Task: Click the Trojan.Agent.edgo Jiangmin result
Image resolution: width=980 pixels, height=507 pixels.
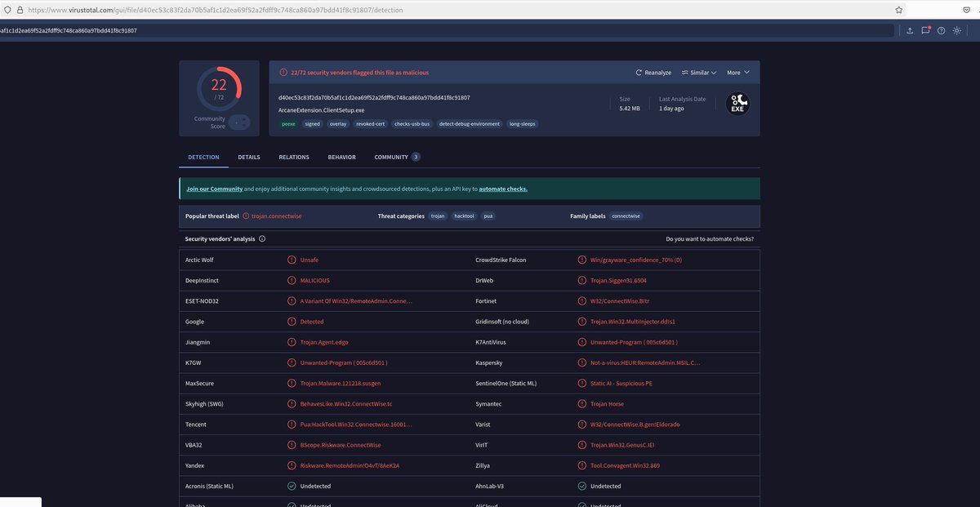Action: click(324, 342)
